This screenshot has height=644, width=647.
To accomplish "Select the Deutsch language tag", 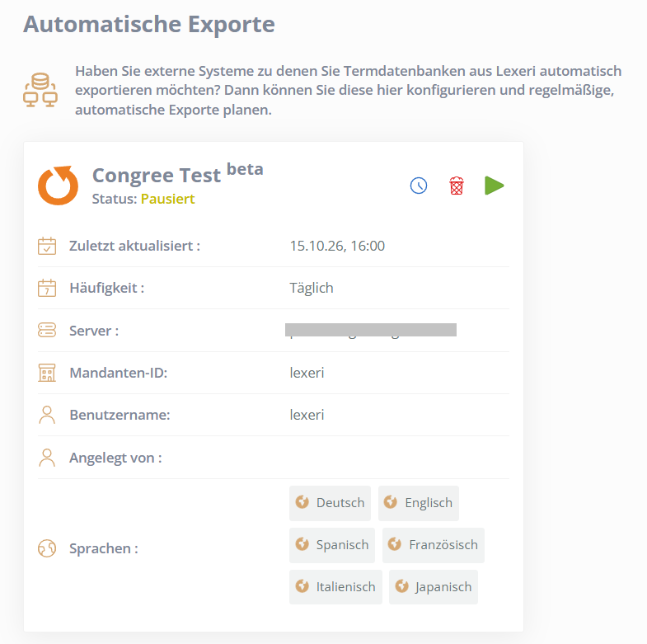I will pyautogui.click(x=331, y=503).
